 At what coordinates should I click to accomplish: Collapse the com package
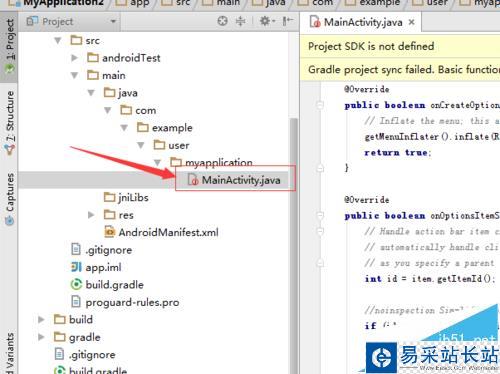point(108,110)
